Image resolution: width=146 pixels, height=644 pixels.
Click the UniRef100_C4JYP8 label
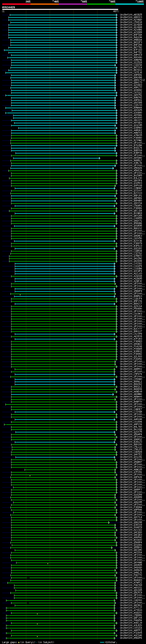131,334
